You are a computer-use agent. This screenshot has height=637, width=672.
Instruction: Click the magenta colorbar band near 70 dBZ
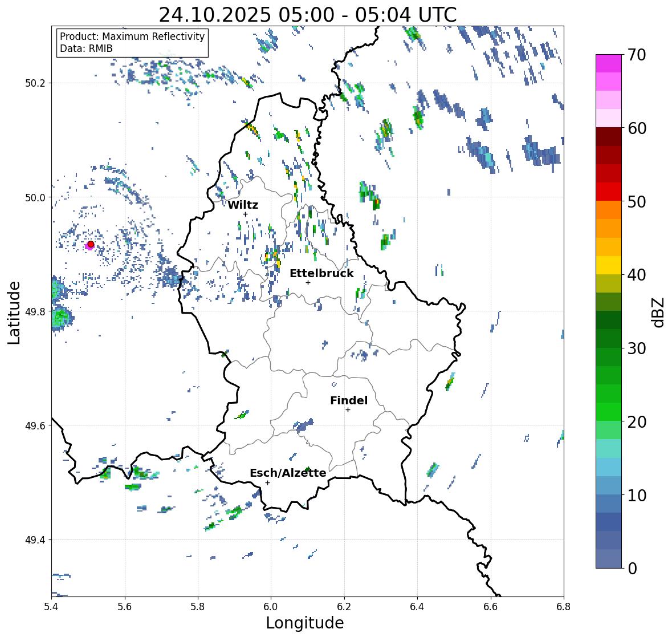[609, 63]
